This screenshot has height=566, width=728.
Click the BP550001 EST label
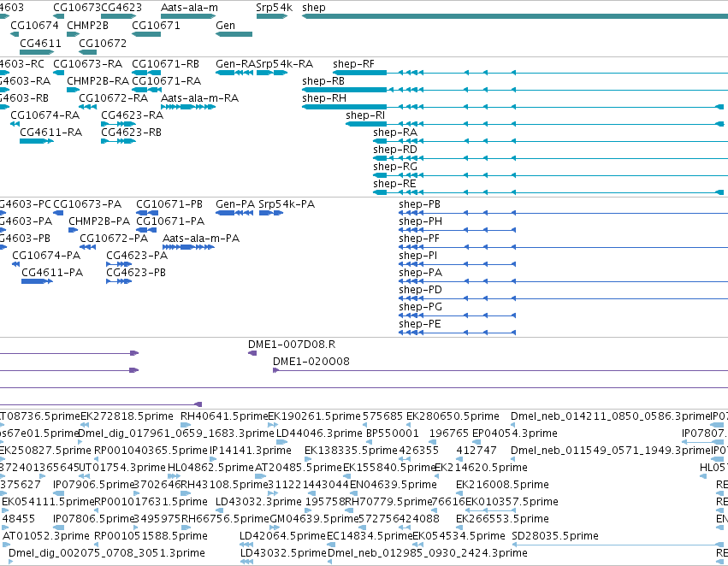pyautogui.click(x=393, y=433)
